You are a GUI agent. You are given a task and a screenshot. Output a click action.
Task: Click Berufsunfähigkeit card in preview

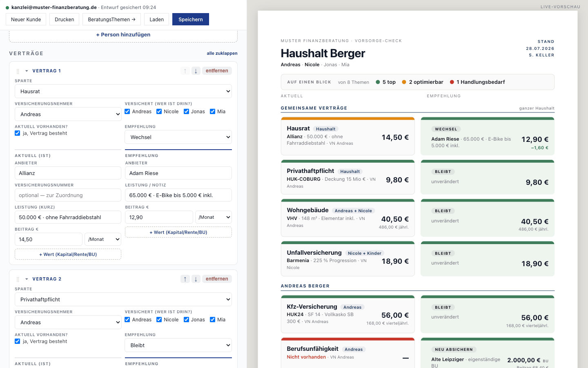(x=348, y=353)
